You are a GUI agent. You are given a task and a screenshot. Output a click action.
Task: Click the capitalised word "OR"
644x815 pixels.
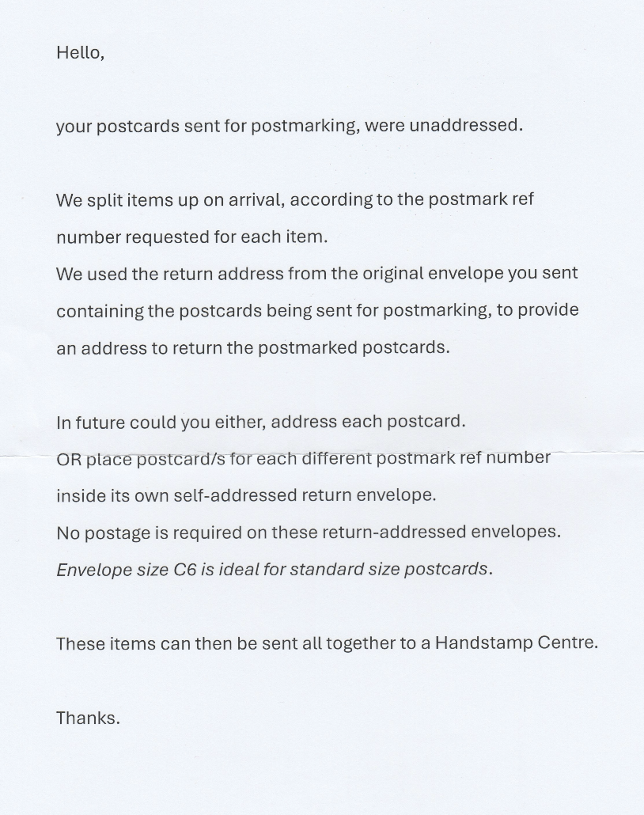[x=69, y=460]
